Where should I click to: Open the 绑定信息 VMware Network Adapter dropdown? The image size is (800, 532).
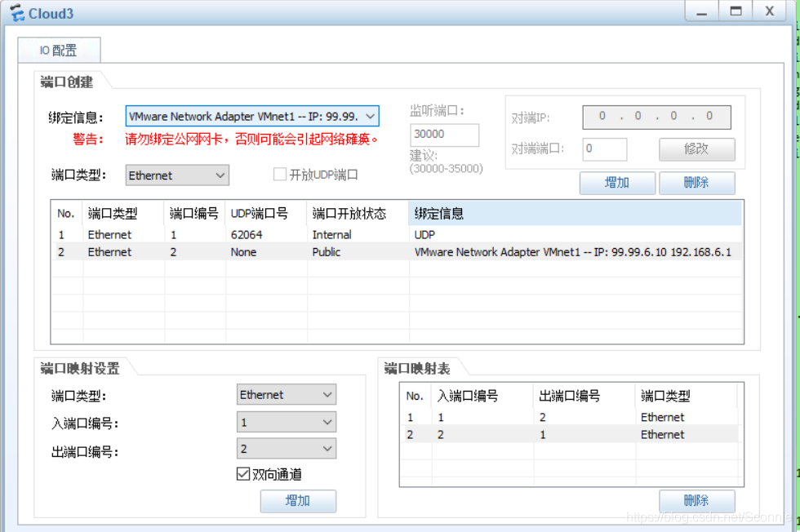252,117
